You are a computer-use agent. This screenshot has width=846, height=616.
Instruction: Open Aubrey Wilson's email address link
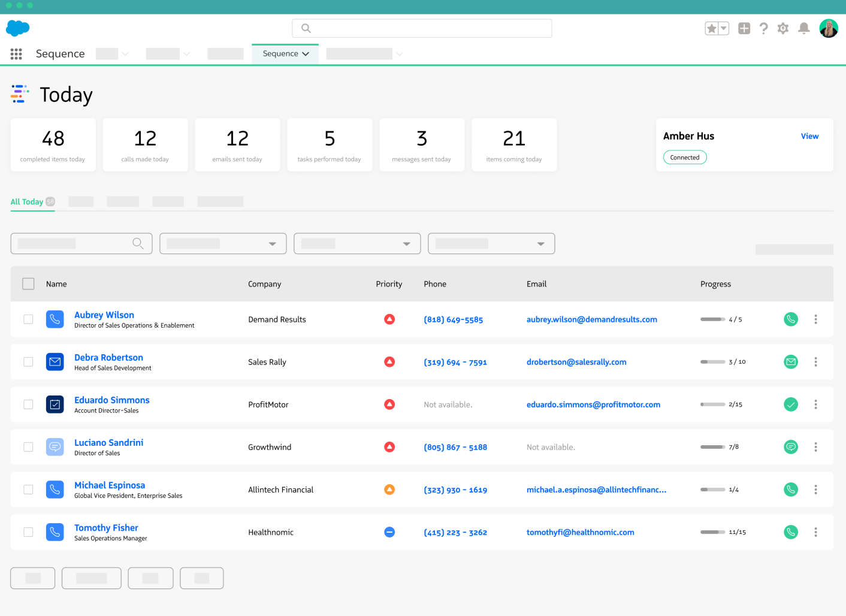coord(591,319)
